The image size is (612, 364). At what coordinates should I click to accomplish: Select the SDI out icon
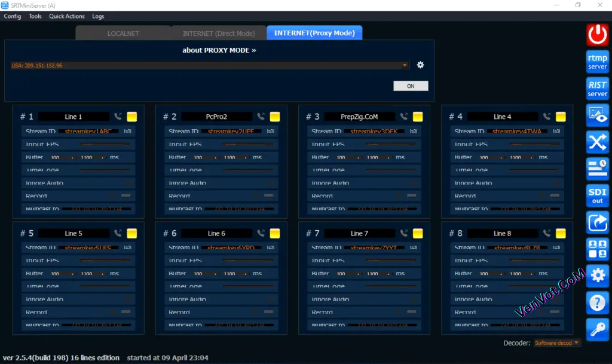tap(597, 195)
